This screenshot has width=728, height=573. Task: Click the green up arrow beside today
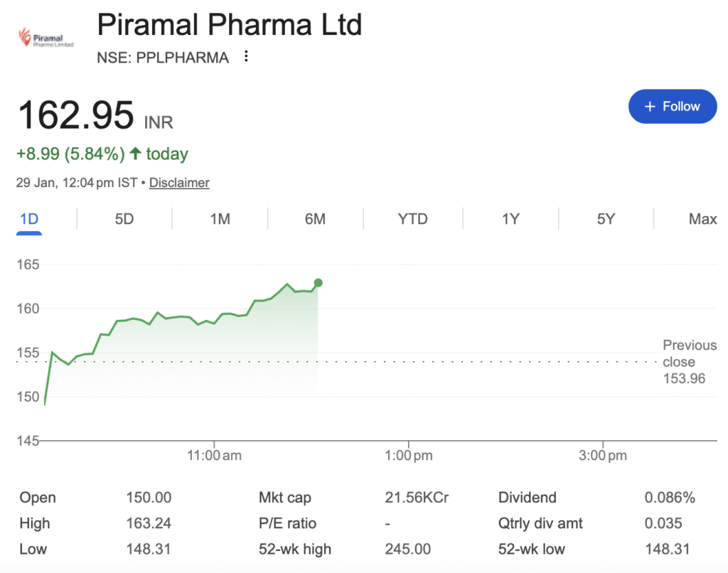135,154
